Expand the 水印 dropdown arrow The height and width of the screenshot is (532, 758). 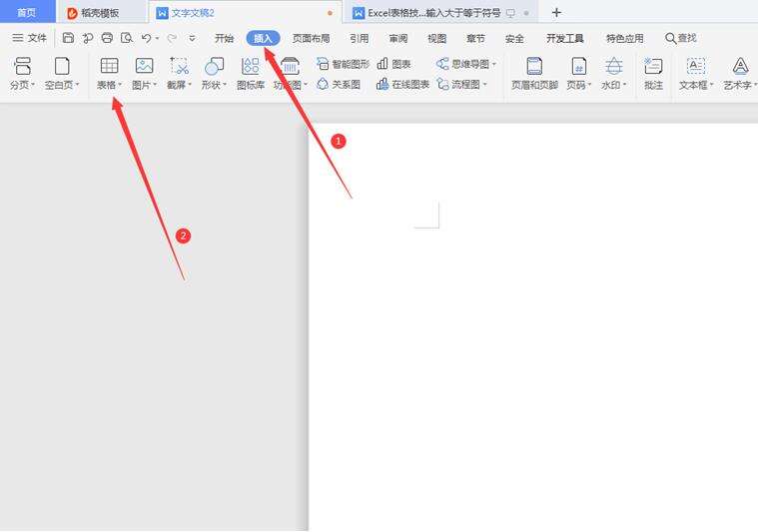[624, 85]
